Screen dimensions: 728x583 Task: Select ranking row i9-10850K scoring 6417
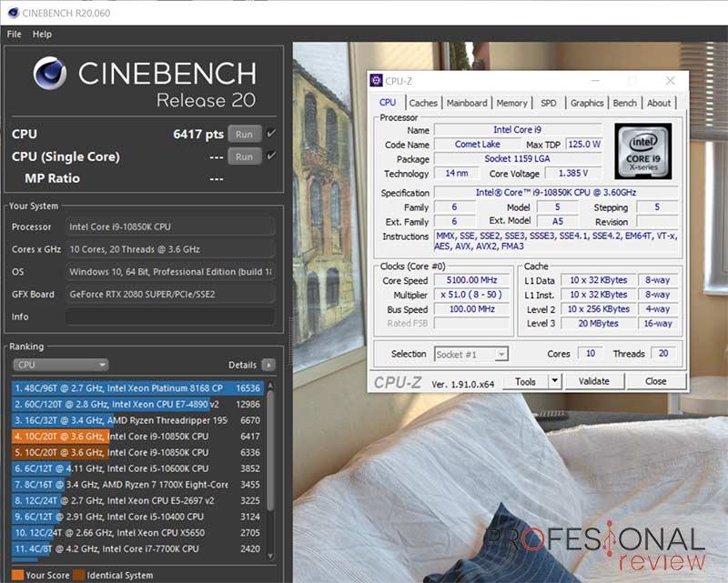(x=138, y=437)
